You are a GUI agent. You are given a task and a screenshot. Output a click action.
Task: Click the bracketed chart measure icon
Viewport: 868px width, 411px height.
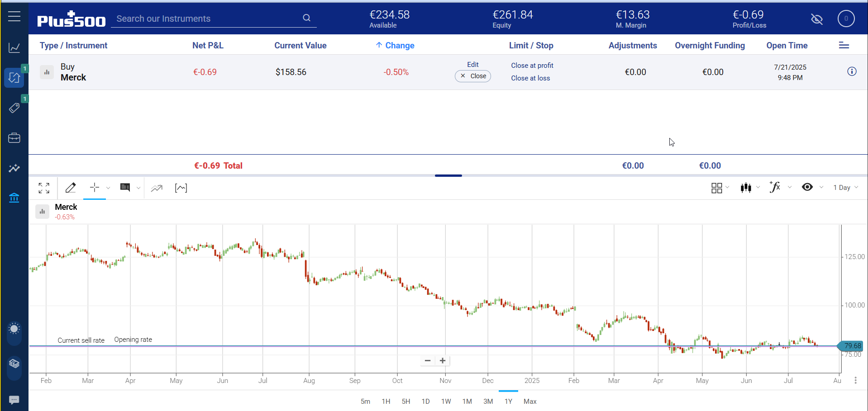tap(181, 188)
